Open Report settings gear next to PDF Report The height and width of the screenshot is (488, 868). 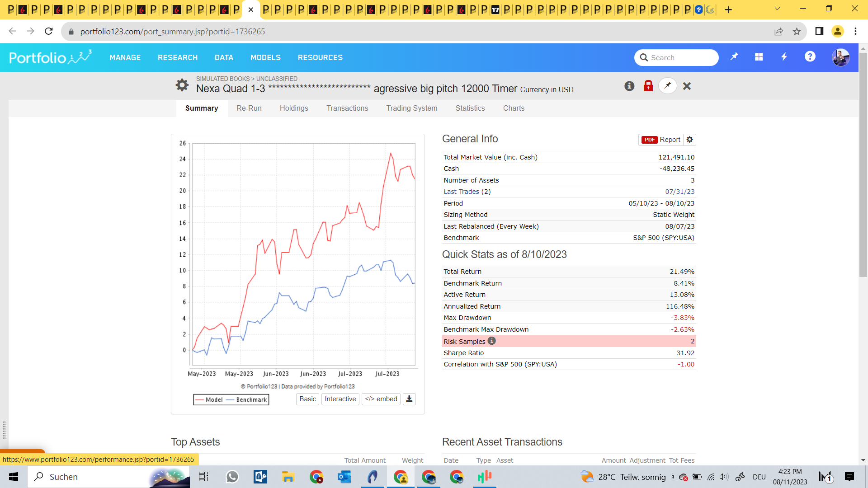689,140
